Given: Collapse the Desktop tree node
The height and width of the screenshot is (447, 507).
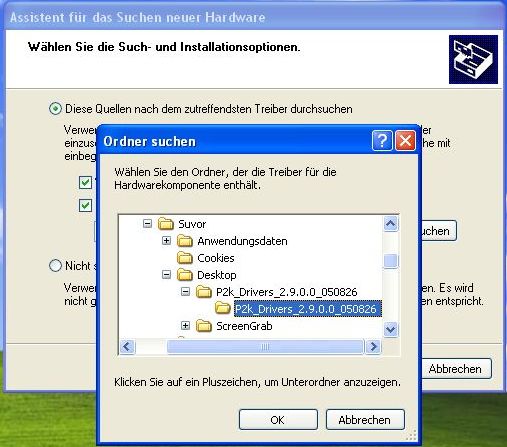Looking at the screenshot, I should [x=166, y=274].
